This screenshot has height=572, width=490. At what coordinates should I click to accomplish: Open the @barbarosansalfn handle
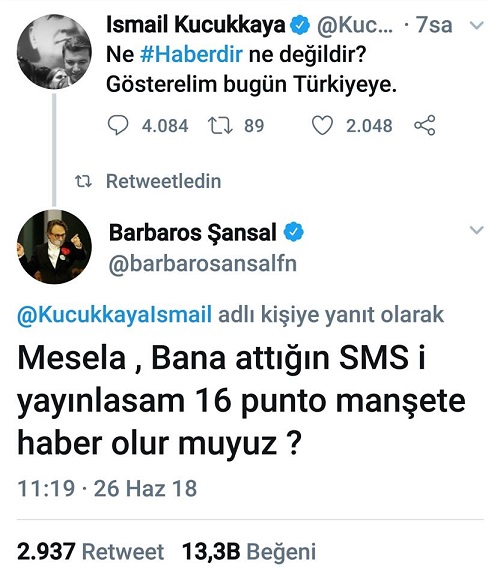tap(202, 264)
